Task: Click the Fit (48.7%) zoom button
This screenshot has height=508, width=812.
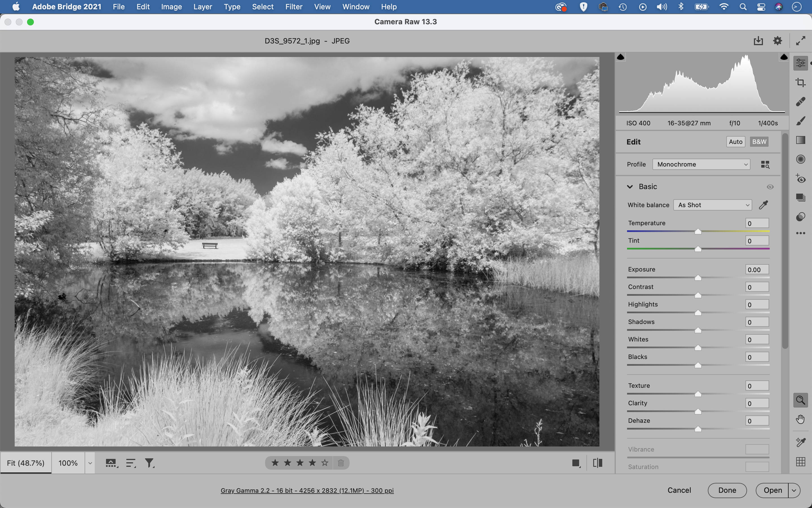Action: point(26,463)
